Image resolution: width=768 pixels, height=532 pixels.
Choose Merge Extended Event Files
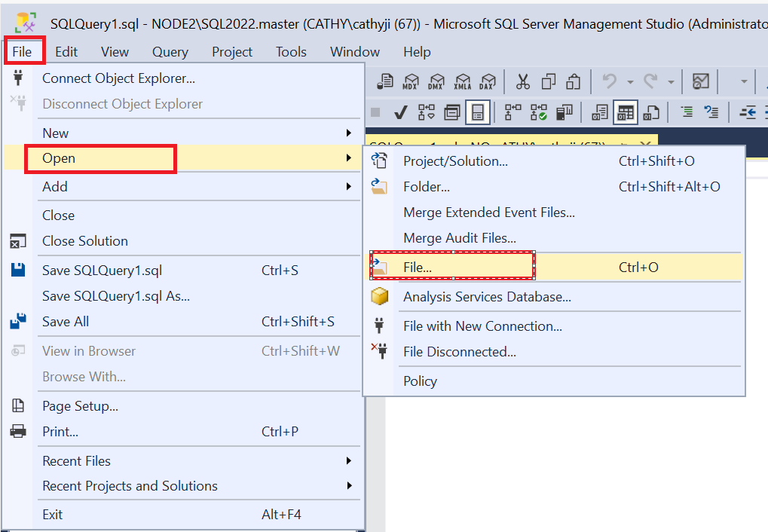(x=554, y=212)
